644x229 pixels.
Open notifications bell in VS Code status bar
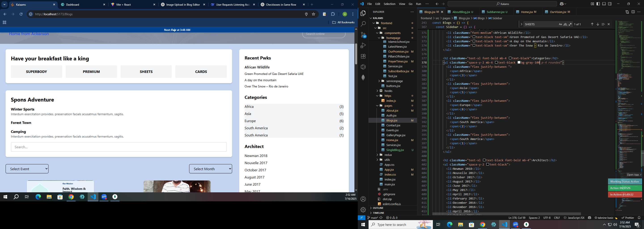point(639,218)
